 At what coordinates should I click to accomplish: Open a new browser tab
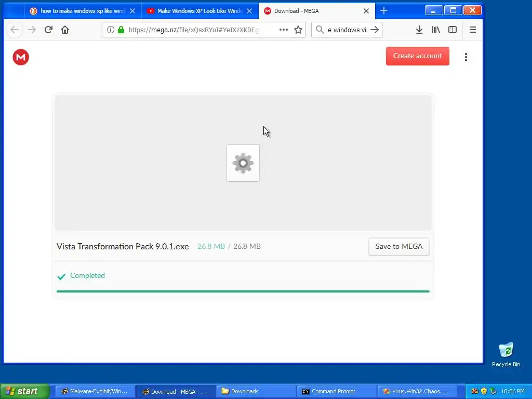384,11
